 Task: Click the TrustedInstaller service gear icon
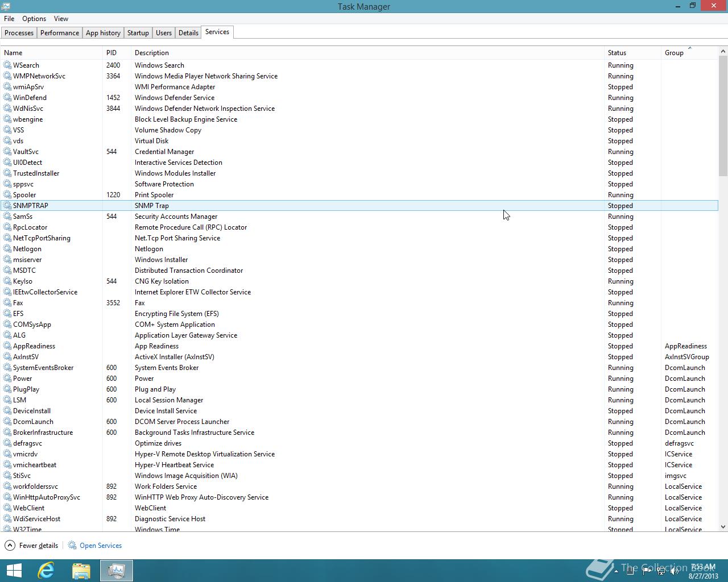point(7,173)
